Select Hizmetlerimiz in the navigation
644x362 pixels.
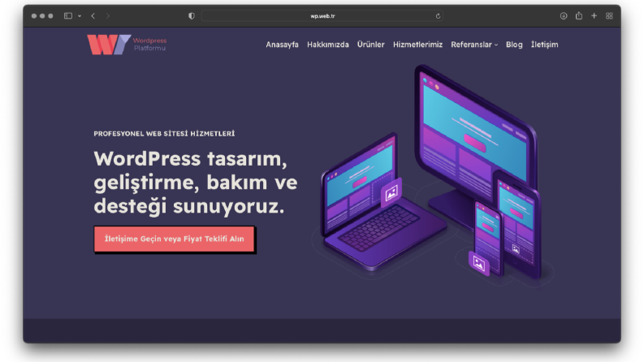tap(417, 45)
